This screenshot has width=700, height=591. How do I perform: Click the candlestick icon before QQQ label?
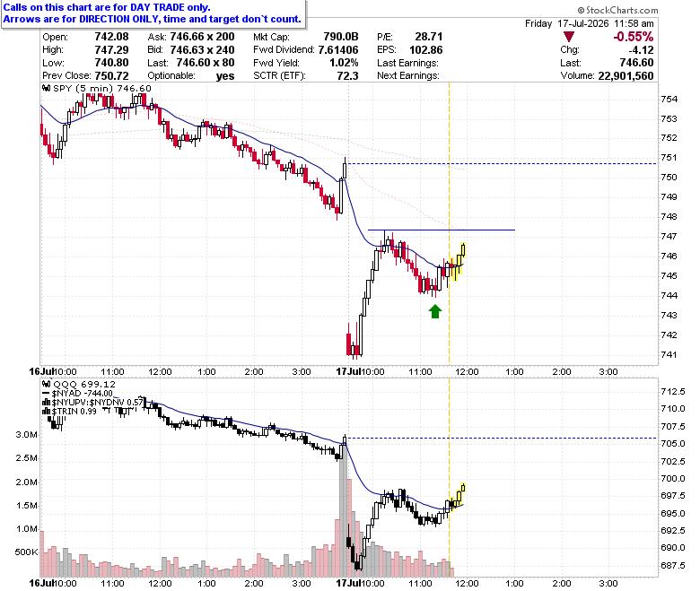click(46, 384)
